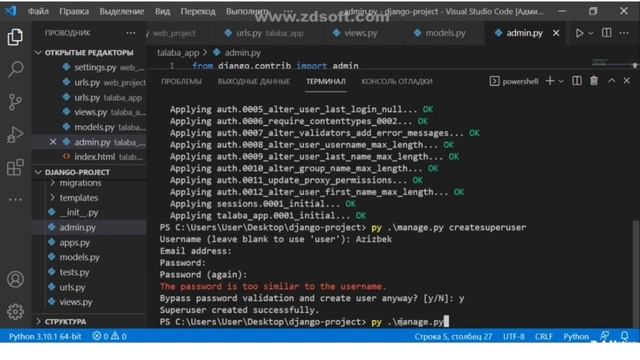Run the Python file with play button

click(579, 33)
